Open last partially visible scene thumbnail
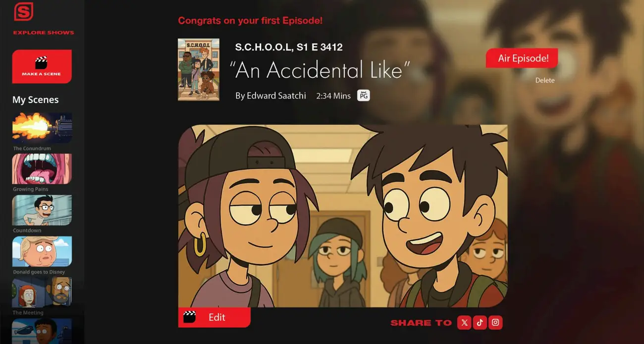The width and height of the screenshot is (644, 344). click(x=42, y=331)
